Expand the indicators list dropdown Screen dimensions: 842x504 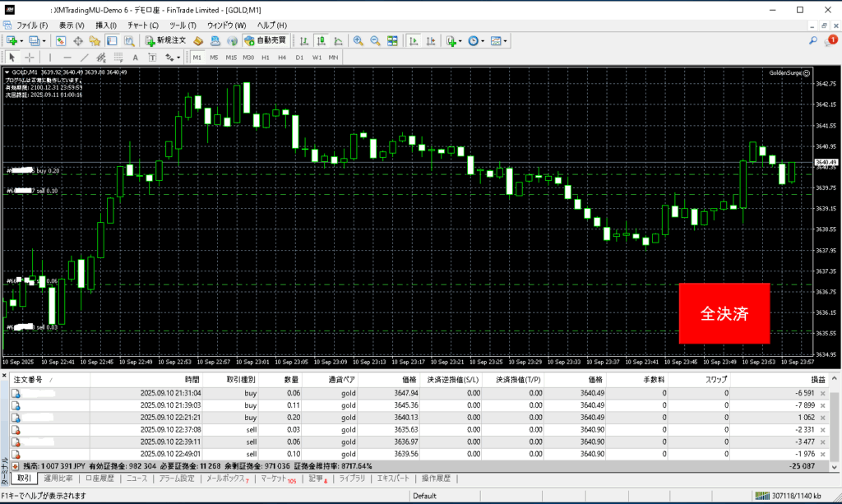pyautogui.click(x=460, y=40)
